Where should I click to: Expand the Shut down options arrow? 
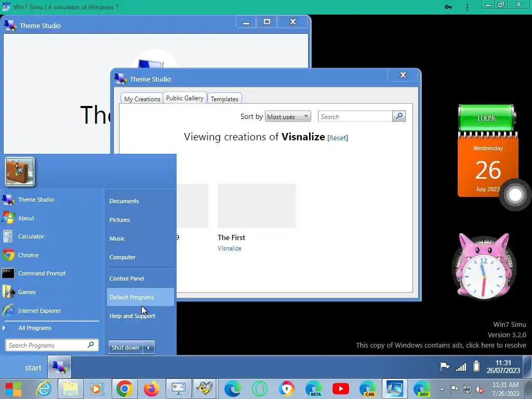[149, 348]
